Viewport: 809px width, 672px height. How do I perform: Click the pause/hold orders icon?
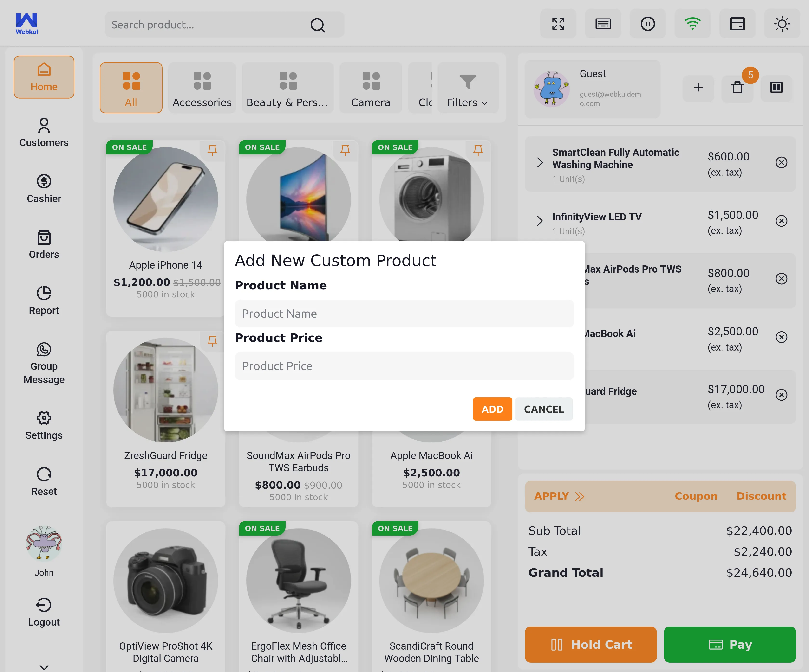(648, 24)
